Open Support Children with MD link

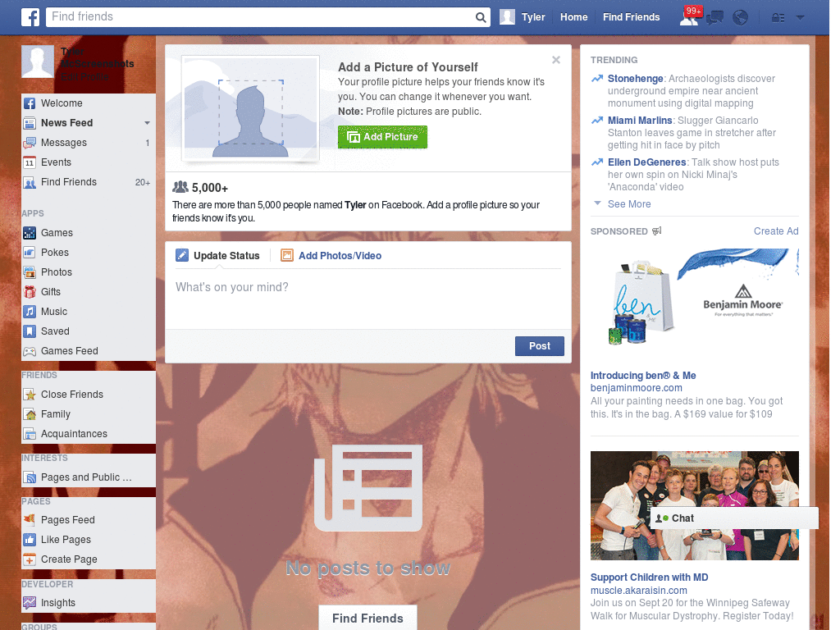(x=650, y=577)
